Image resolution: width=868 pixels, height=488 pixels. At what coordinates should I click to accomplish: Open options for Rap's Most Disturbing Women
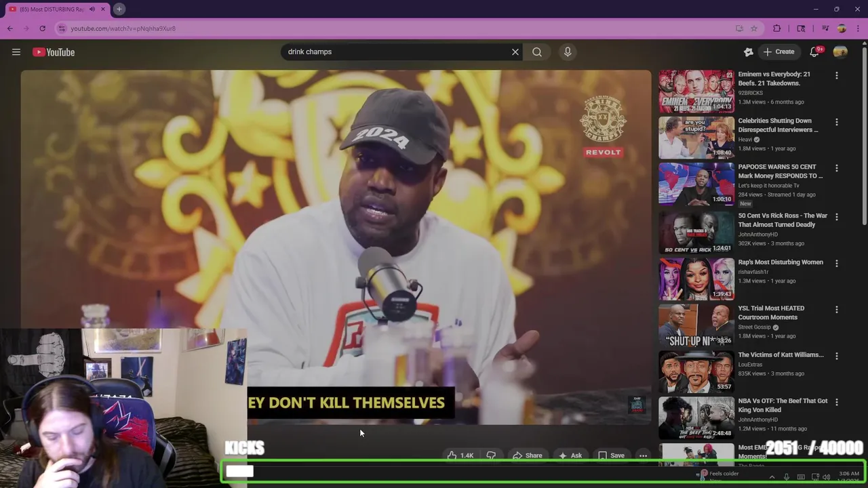click(x=837, y=264)
